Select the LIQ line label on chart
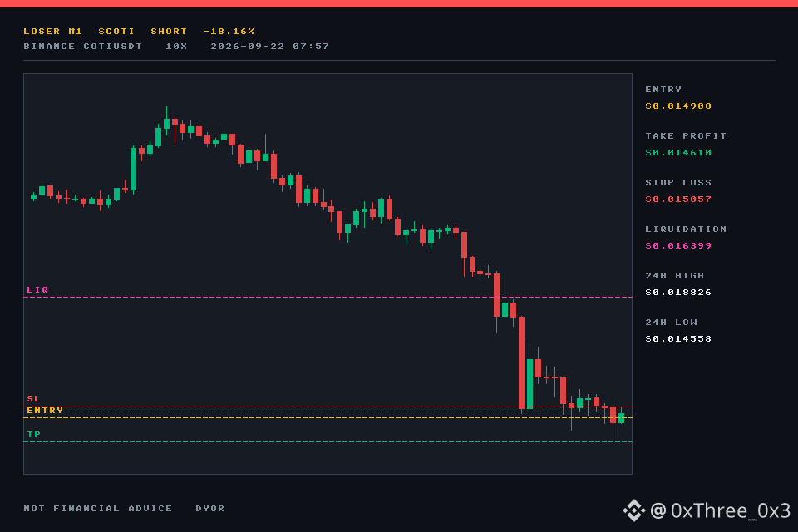Viewport: 798px width, 532px height. point(37,289)
